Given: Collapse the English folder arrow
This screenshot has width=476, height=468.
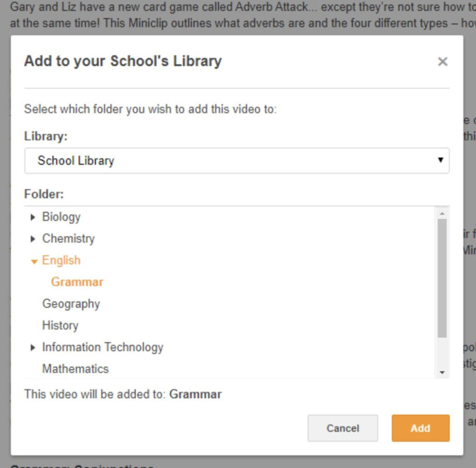Looking at the screenshot, I should point(33,261).
